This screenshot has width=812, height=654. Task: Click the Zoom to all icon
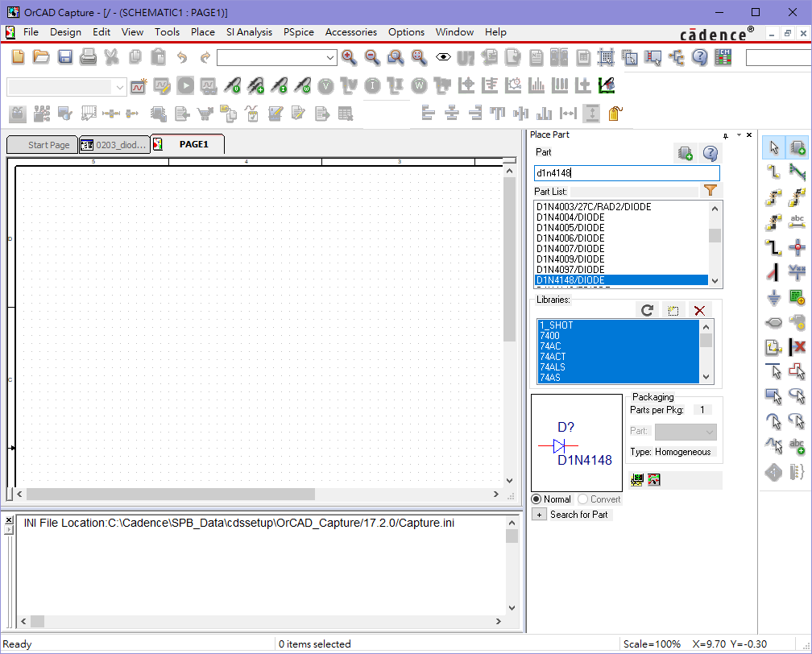pyautogui.click(x=419, y=57)
